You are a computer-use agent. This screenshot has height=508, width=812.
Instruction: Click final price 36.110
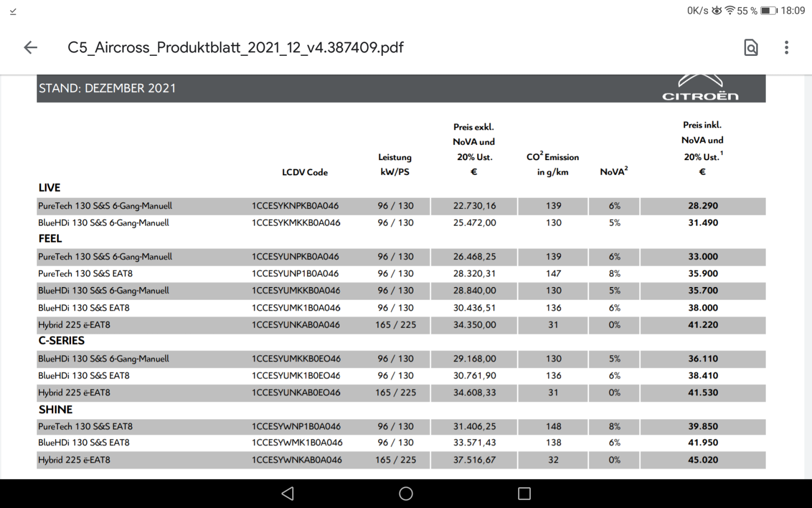pos(703,359)
